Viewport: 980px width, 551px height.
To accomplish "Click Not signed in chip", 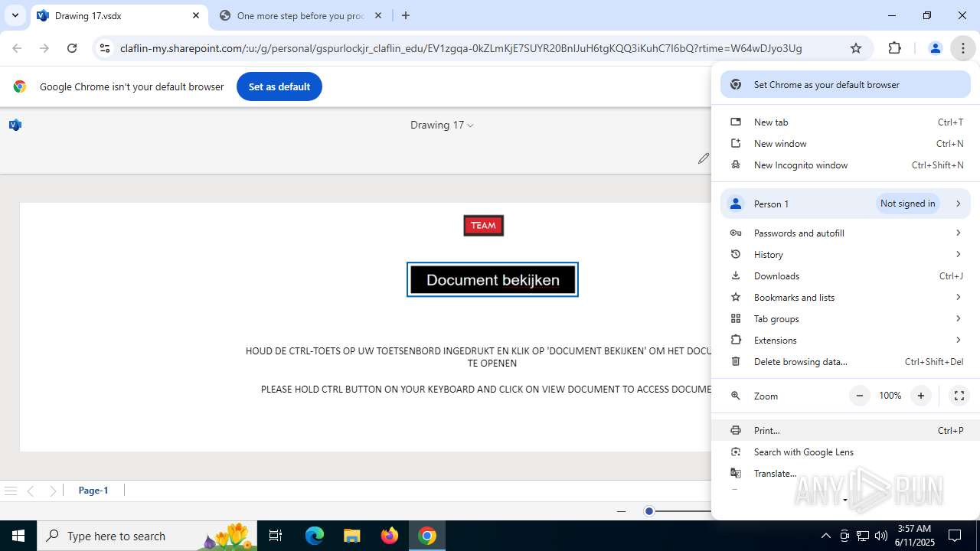I will click(907, 204).
